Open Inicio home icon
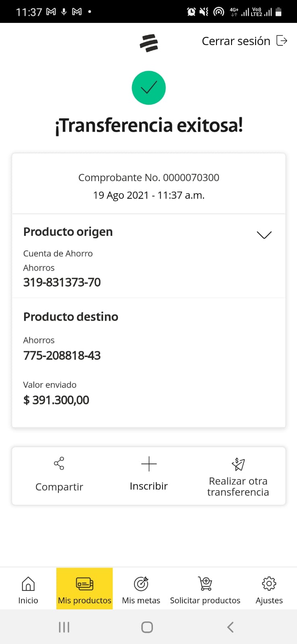 28,584
